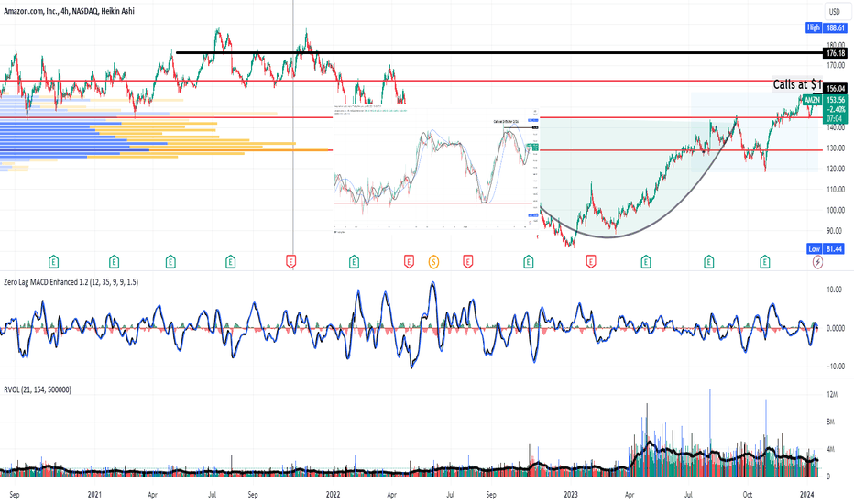Screen dimensions: 854x504
Task: Select the 176.18 black line price label
Action: (x=836, y=53)
